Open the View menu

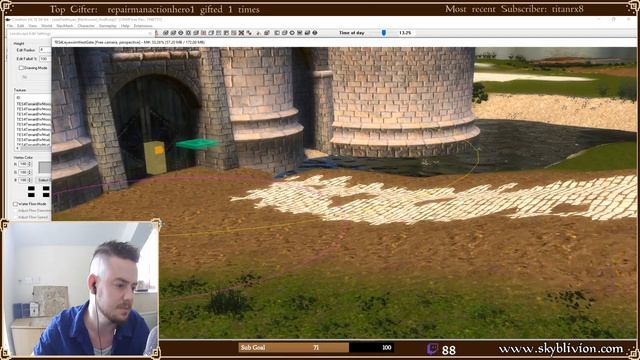[33, 26]
